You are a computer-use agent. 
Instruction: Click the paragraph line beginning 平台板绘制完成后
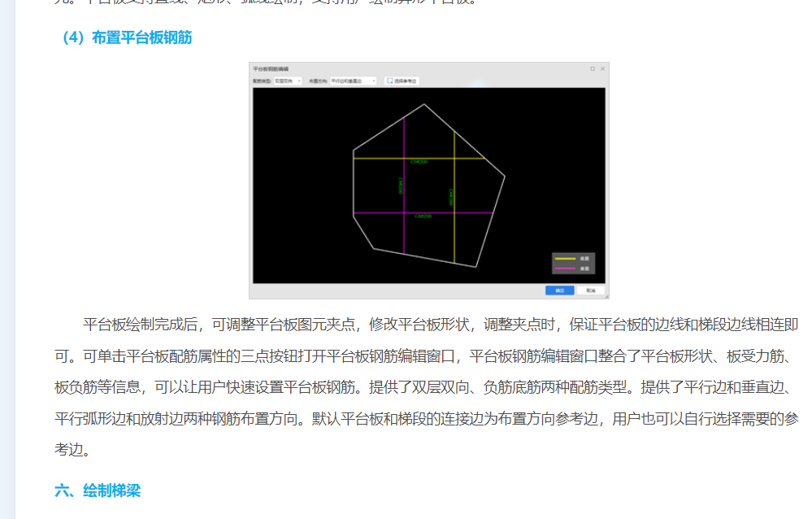[x=441, y=325]
